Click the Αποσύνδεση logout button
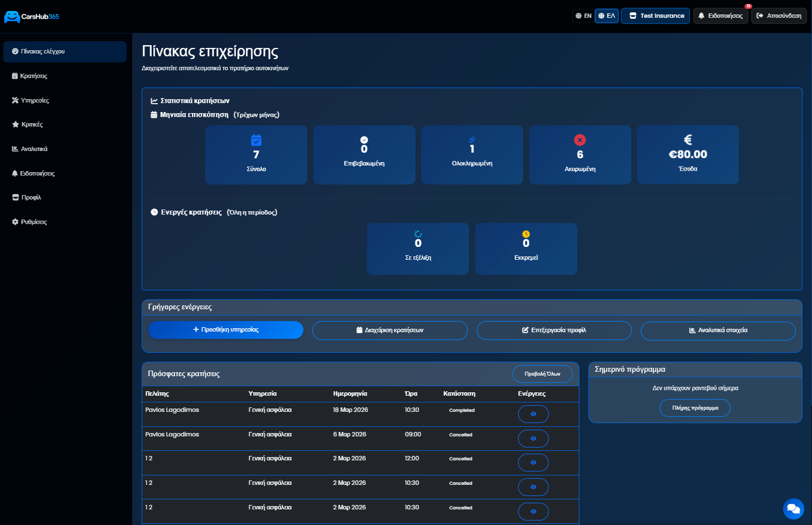Image resolution: width=812 pixels, height=525 pixels. point(779,16)
